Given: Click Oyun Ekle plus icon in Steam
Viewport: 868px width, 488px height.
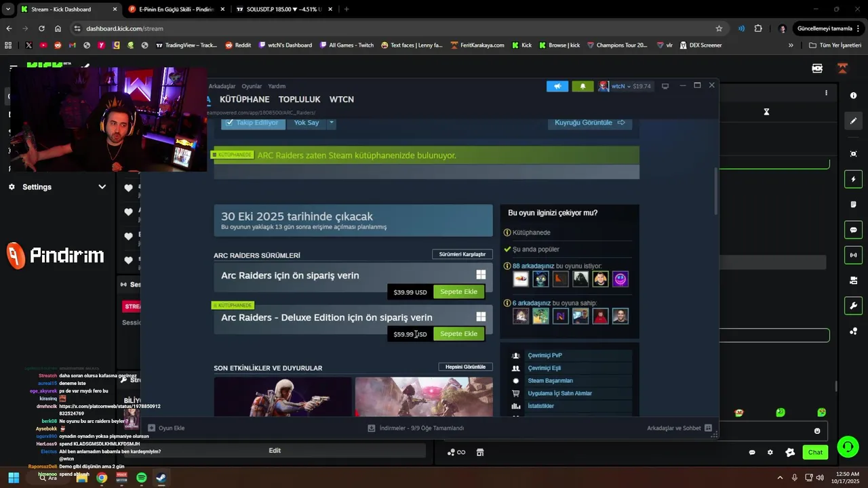Looking at the screenshot, I should (152, 428).
